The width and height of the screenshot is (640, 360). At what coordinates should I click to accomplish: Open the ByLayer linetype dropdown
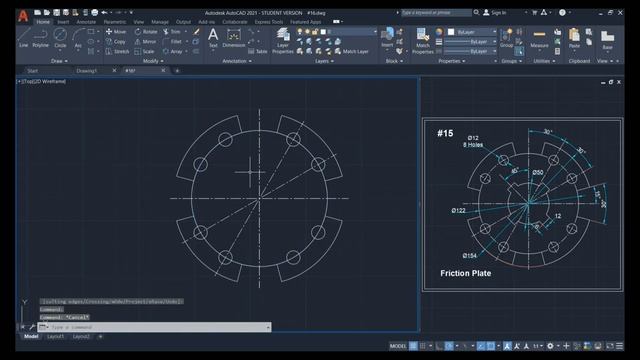click(x=471, y=51)
